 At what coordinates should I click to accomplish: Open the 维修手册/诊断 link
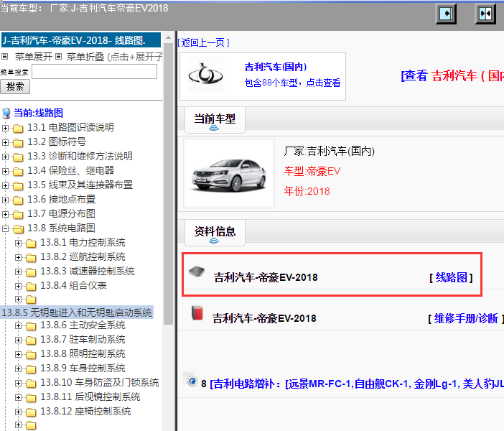click(466, 318)
